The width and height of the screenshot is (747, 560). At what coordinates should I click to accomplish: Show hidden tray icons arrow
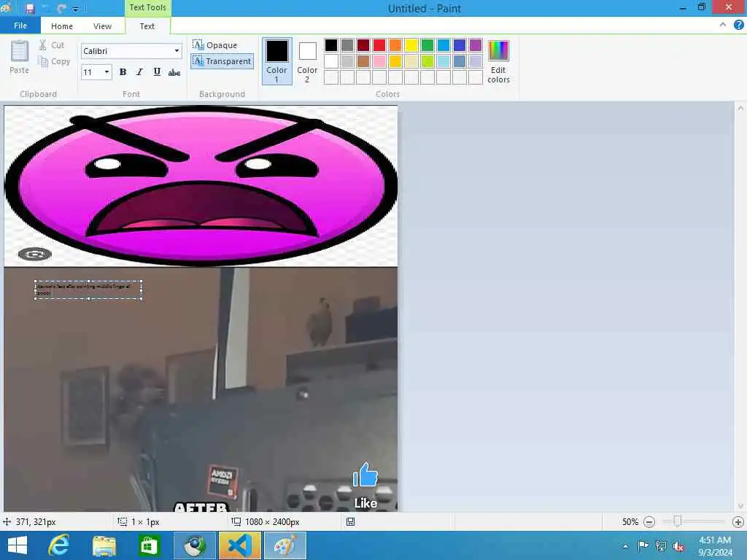625,546
